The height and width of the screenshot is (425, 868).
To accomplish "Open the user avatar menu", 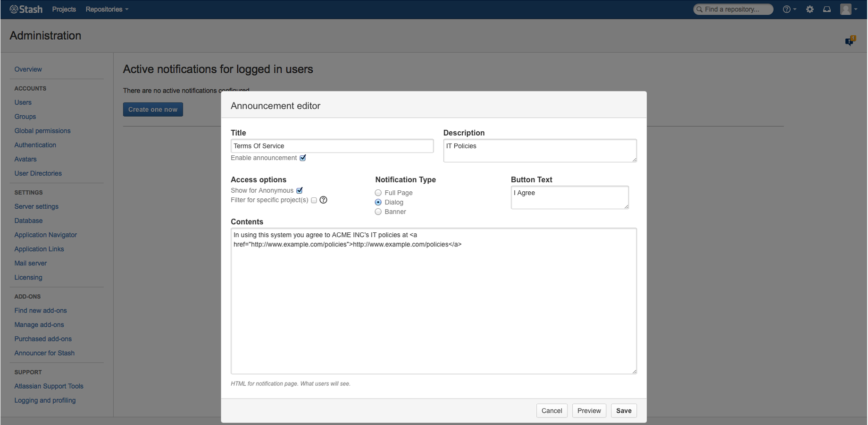I will 848,9.
